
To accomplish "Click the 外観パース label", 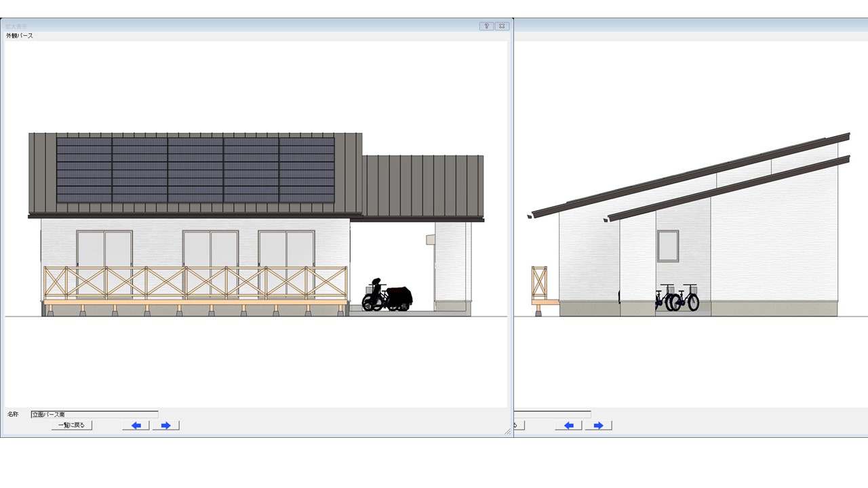I will pos(20,36).
